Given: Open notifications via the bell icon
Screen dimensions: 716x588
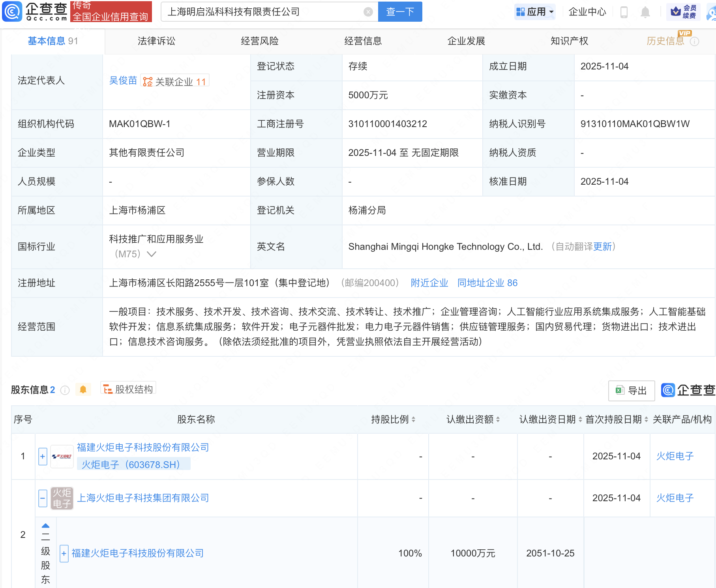Looking at the screenshot, I should pos(646,12).
